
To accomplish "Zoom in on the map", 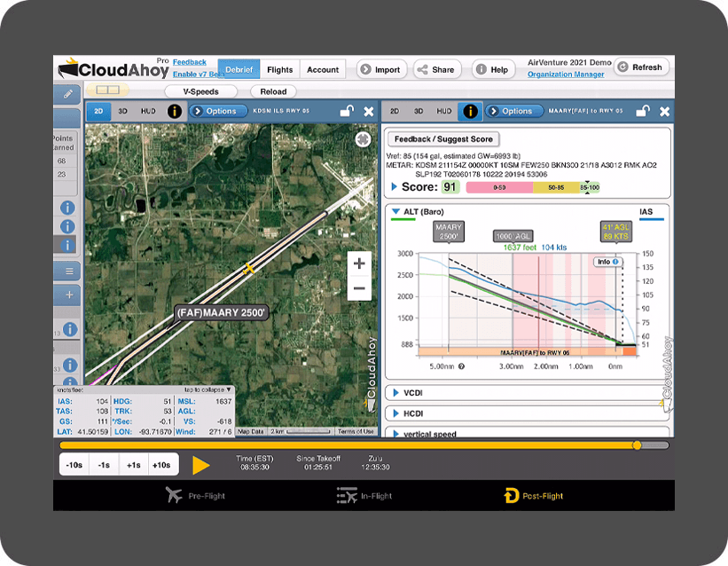I will tap(359, 263).
